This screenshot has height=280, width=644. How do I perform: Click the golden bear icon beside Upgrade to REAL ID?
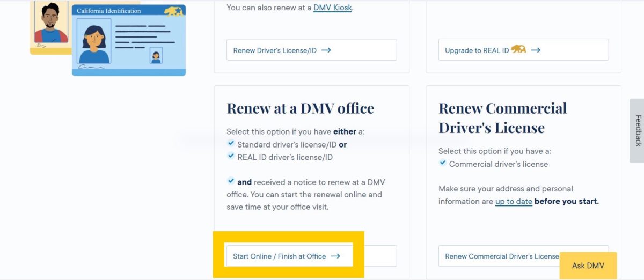[518, 50]
